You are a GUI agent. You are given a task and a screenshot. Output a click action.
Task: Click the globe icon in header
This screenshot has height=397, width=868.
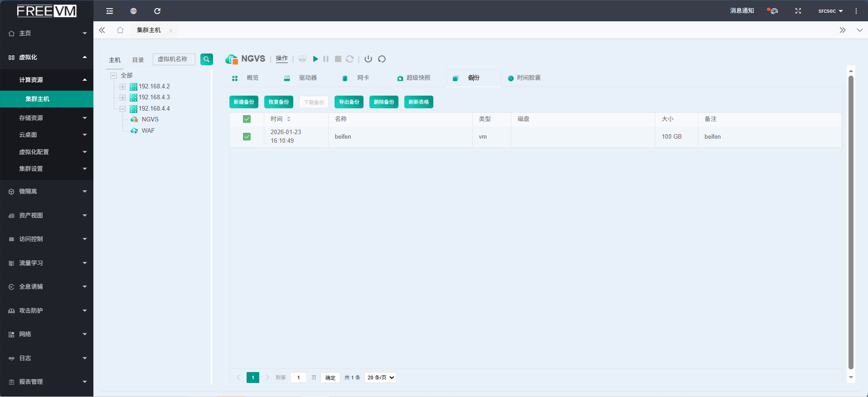click(x=133, y=11)
